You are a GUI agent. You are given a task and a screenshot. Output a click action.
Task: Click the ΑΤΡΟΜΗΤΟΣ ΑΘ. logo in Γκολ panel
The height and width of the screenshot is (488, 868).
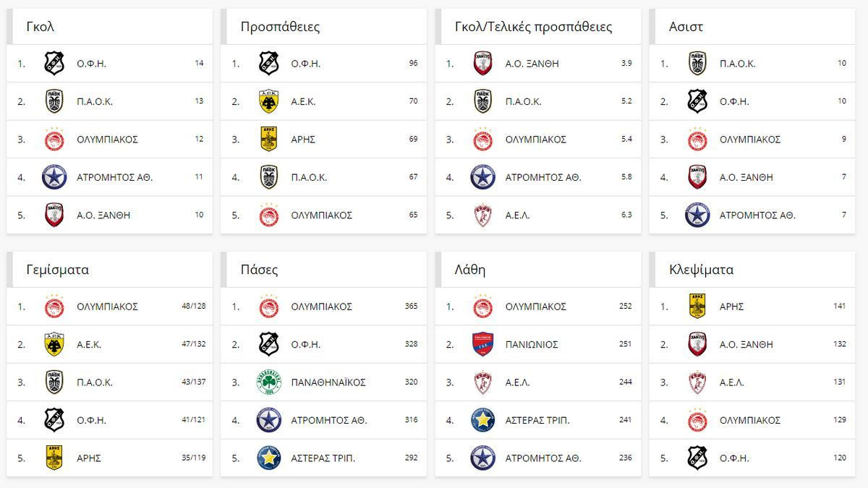(x=54, y=177)
